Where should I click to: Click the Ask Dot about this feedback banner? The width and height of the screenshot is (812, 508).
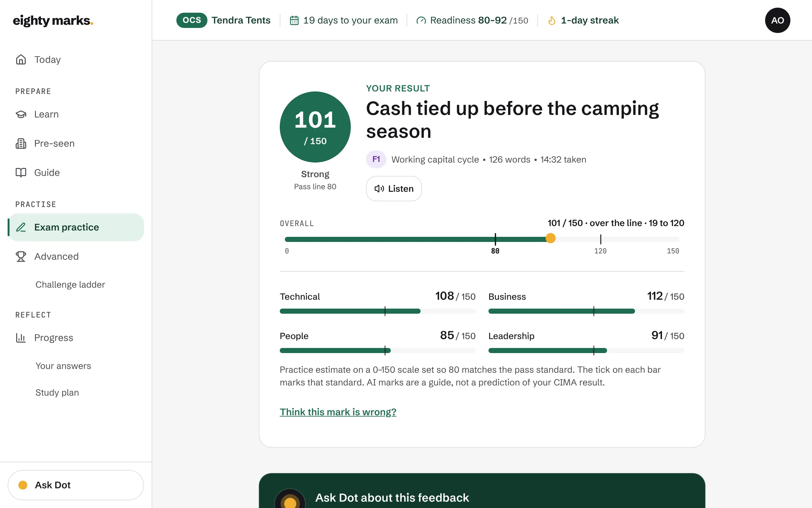(x=482, y=491)
